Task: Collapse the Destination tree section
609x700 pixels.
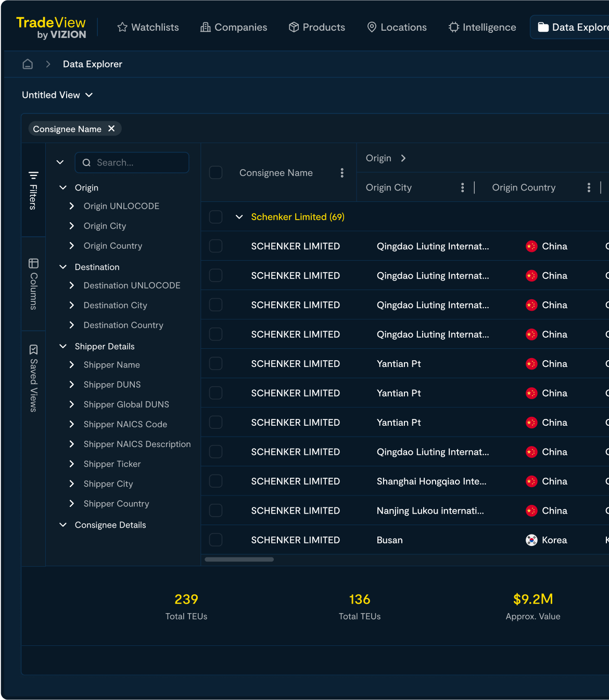Action: [63, 267]
